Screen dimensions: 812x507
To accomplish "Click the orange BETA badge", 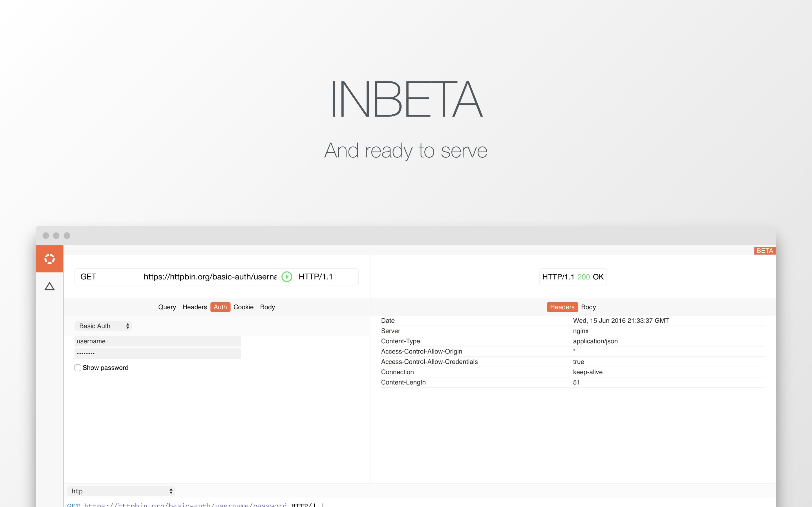I will [x=764, y=251].
